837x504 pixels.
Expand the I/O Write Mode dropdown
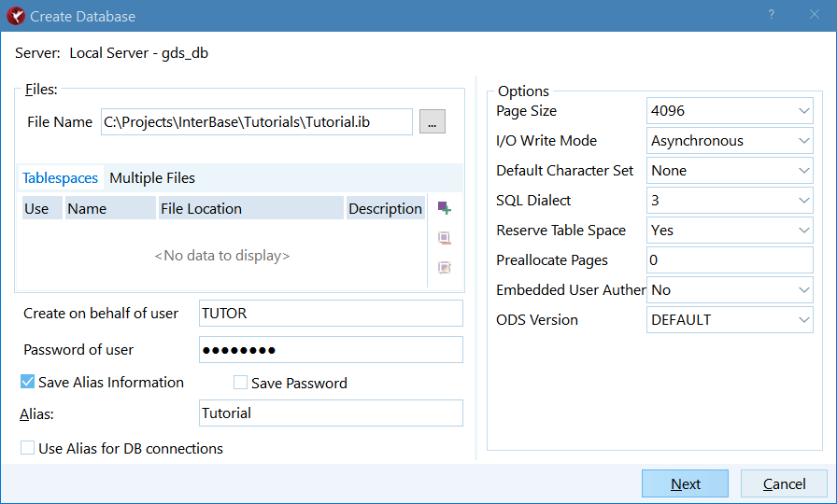pos(730,141)
